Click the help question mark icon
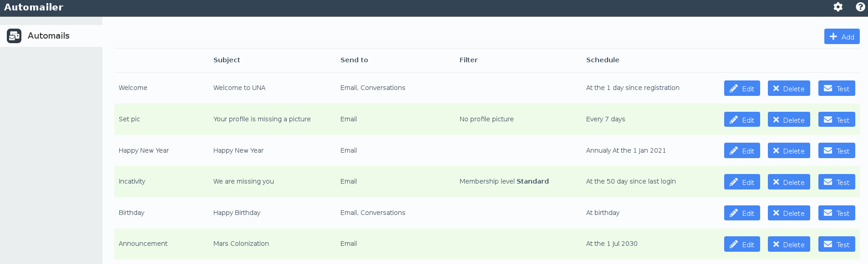 coord(860,7)
